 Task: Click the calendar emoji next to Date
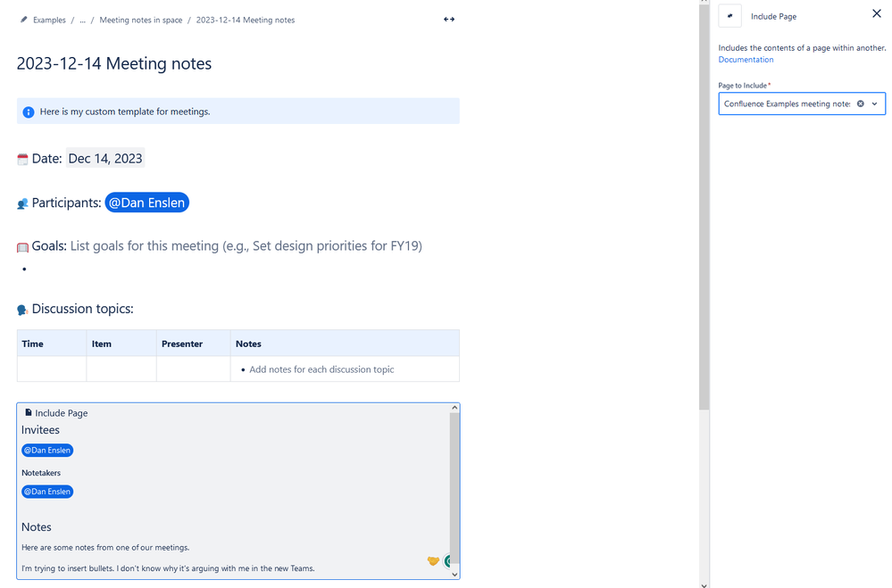point(22,158)
